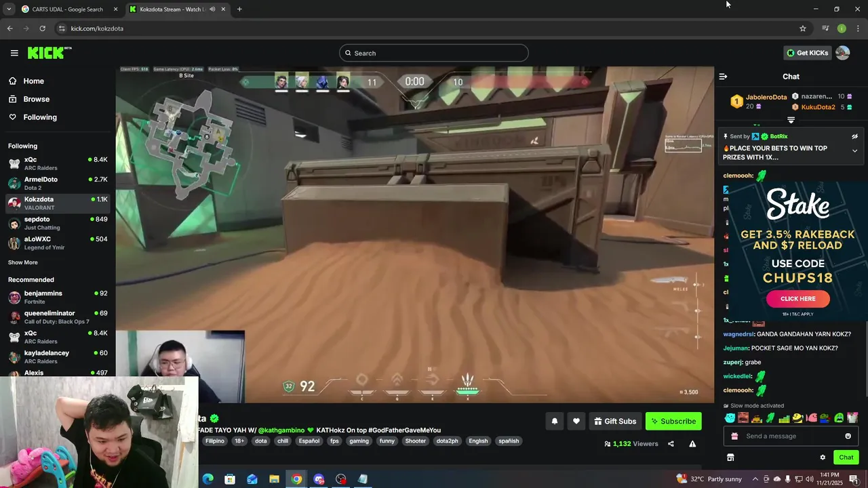The image size is (868, 488).
Task: Click the Shooter tag
Action: pos(415,441)
